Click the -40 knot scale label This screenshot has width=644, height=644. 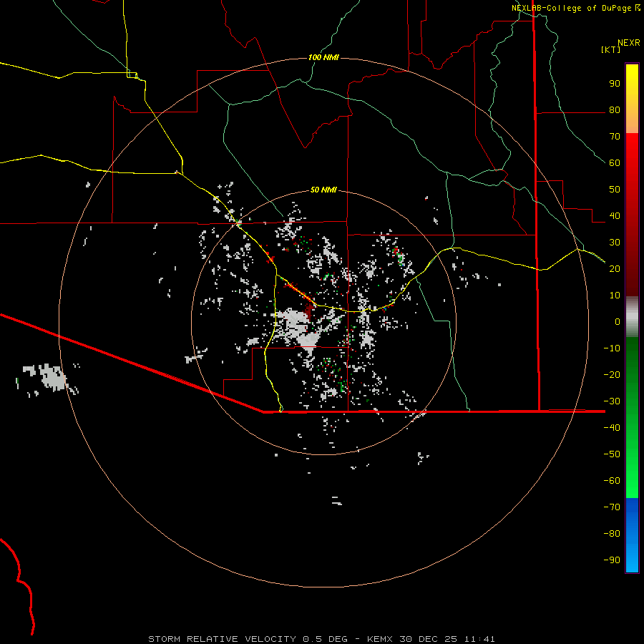[612, 428]
